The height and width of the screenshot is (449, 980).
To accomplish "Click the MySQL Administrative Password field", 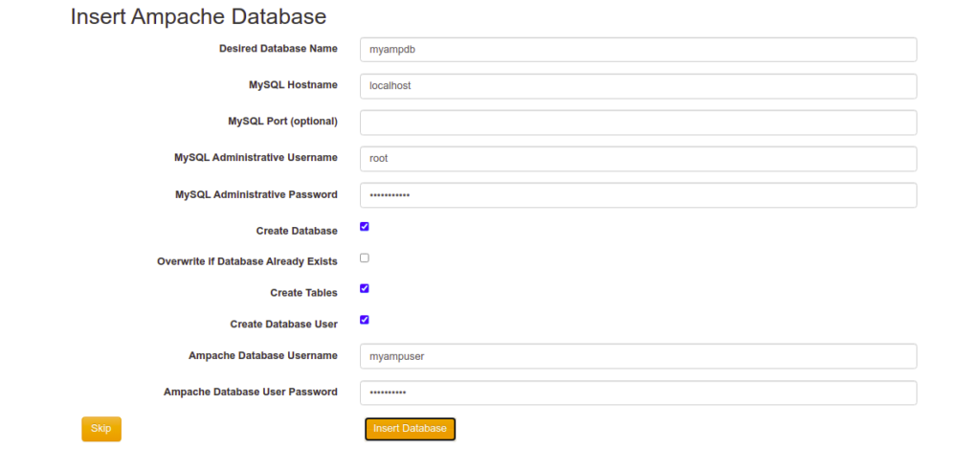I will (638, 195).
